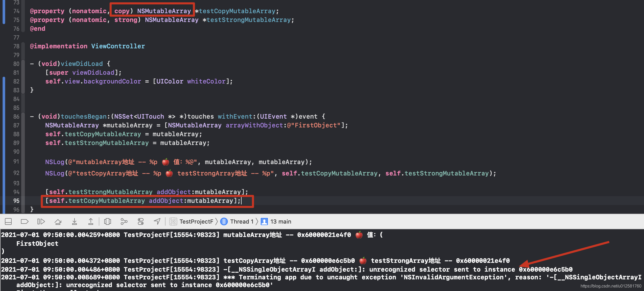Click NSInvalidArgumentException in console log
The height and width of the screenshot is (291, 644).
point(454,277)
